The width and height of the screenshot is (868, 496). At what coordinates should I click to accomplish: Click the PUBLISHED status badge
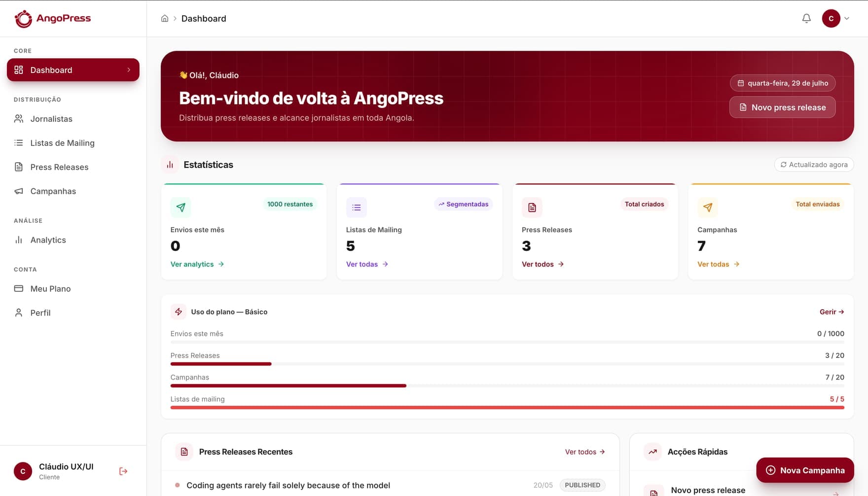tap(582, 485)
